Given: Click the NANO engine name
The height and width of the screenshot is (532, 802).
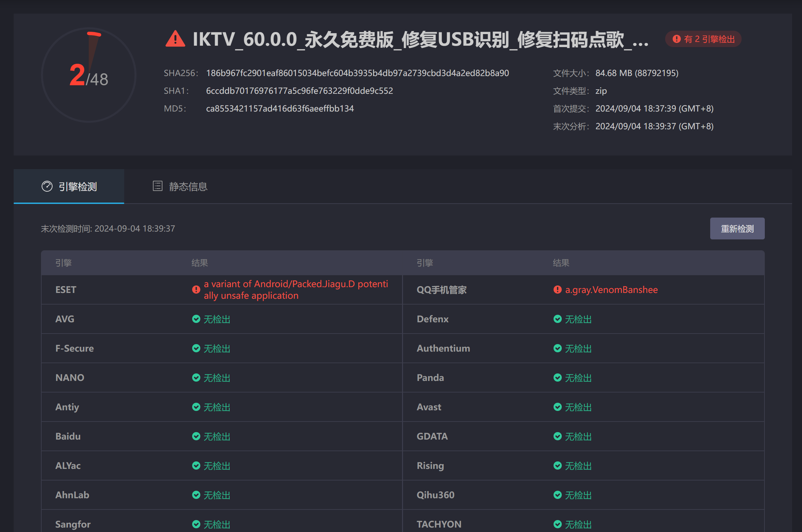Looking at the screenshot, I should tap(70, 378).
